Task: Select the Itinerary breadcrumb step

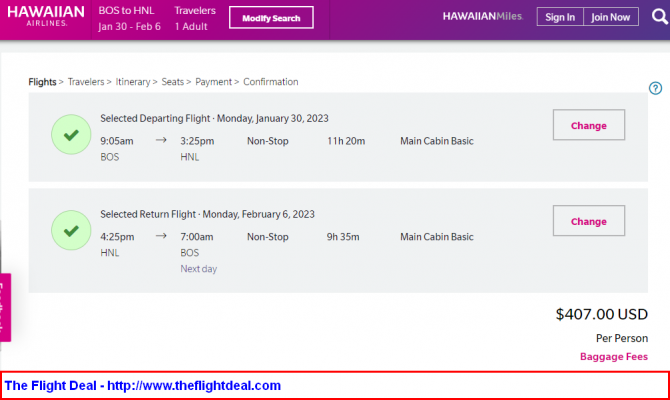Action: click(x=133, y=82)
